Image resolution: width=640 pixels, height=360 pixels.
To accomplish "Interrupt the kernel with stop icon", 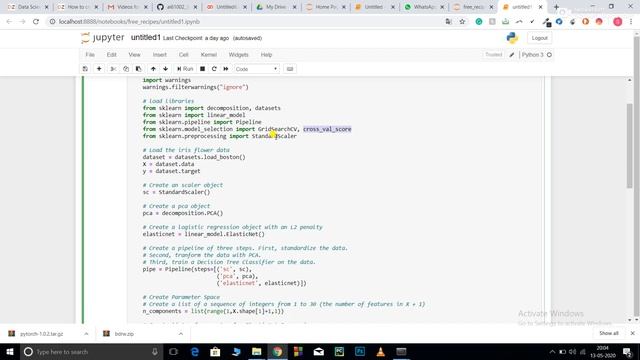I will pyautogui.click(x=202, y=69).
